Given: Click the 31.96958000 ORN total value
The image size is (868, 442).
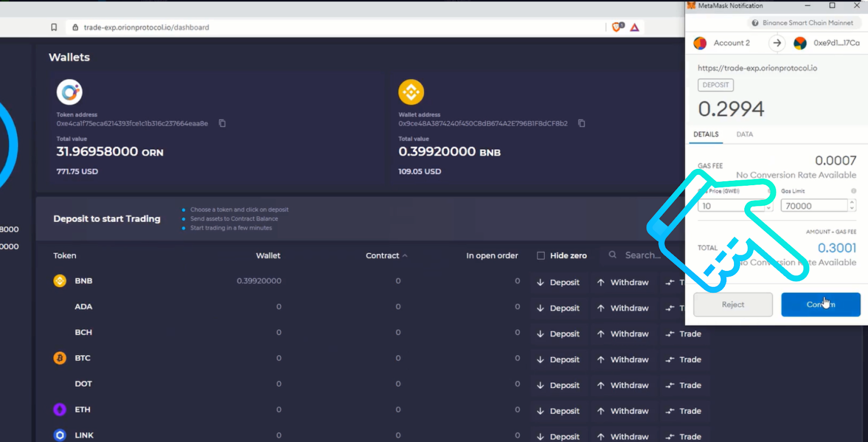Looking at the screenshot, I should 110,151.
